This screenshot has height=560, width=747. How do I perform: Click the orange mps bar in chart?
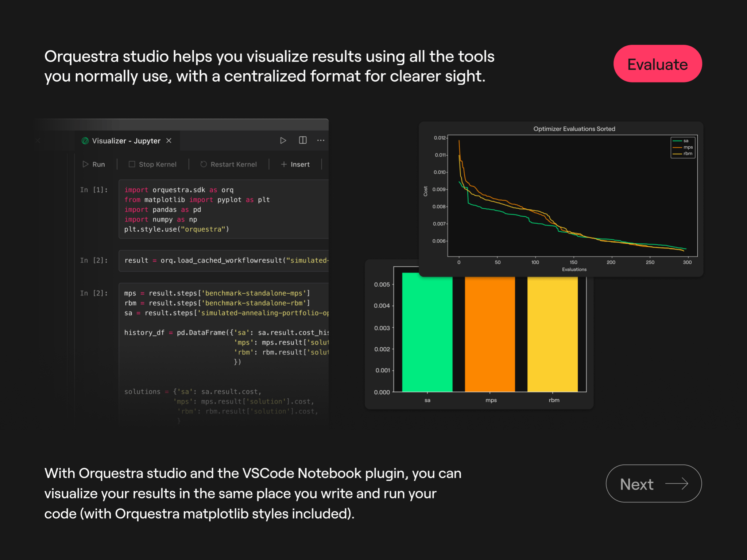pyautogui.click(x=490, y=334)
